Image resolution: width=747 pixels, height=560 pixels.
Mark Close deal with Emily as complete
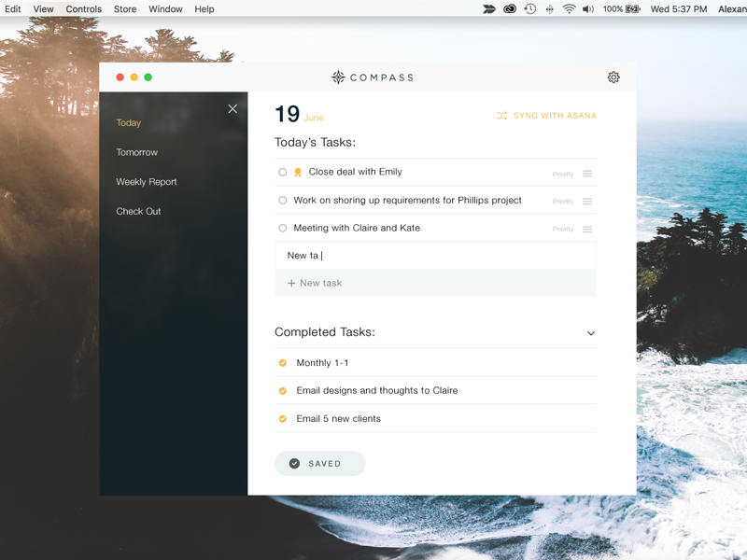[283, 173]
